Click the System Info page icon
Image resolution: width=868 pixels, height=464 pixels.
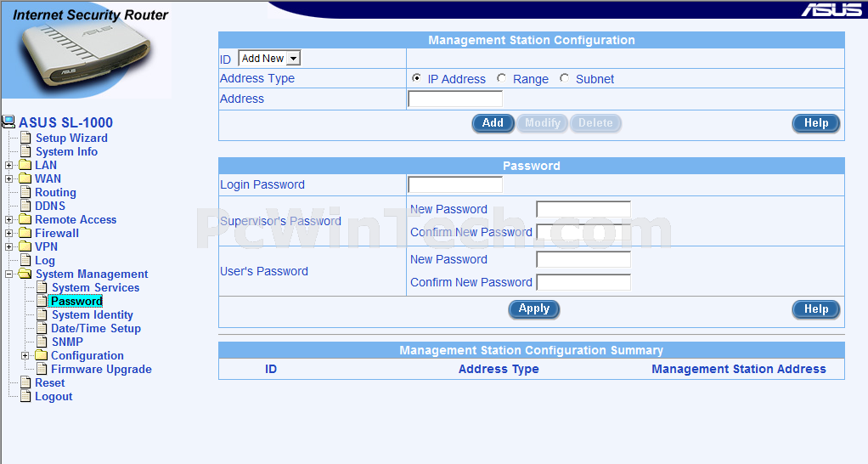pyautogui.click(x=25, y=151)
